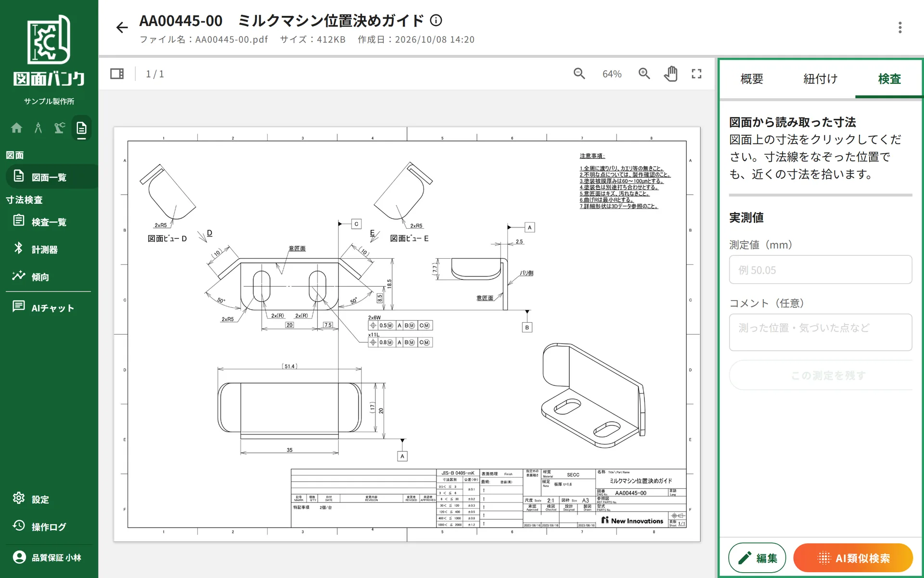Select the document icon in sidebar
This screenshot has height=578, width=924.
tap(81, 128)
